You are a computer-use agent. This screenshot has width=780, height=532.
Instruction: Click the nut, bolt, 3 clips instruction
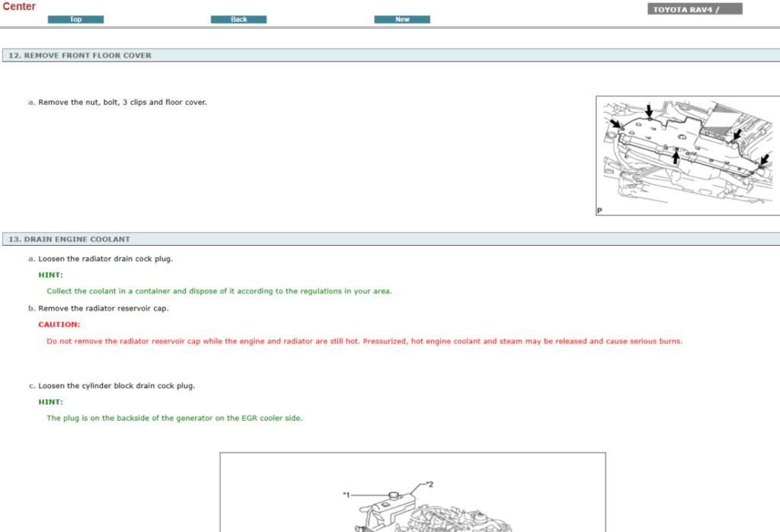[x=122, y=102]
